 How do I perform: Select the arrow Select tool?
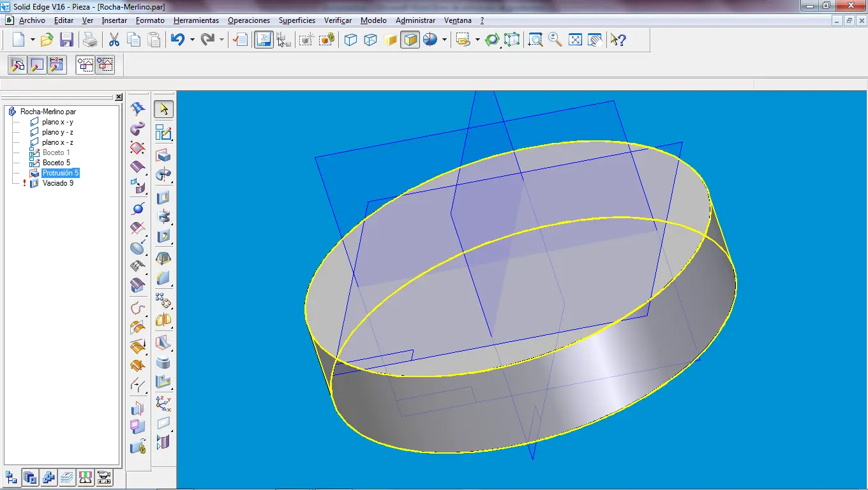click(164, 109)
